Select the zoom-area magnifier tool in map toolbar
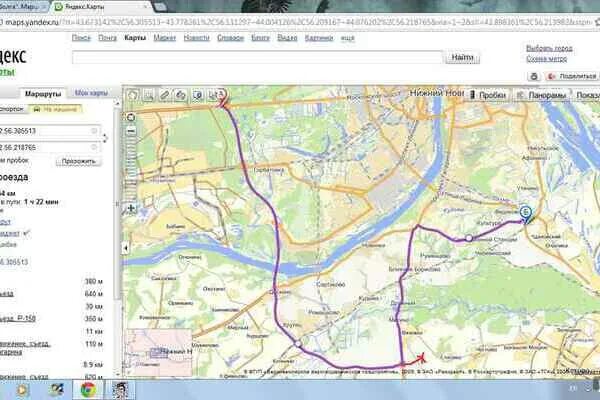This screenshot has width=600, height=400. (149, 95)
